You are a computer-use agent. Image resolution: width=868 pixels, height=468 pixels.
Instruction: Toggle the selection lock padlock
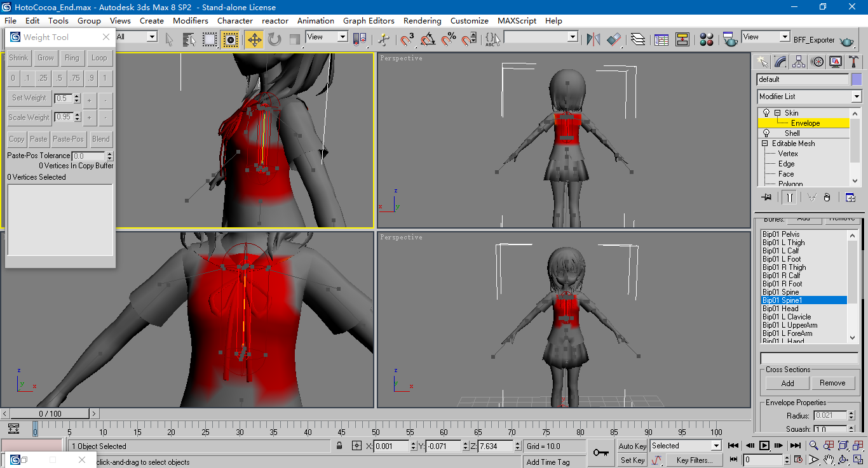[340, 446]
